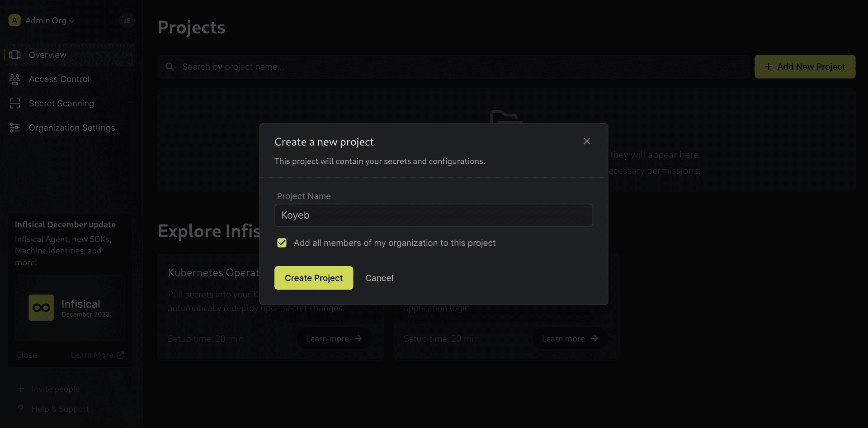Click the Infisical infinity logo
The height and width of the screenshot is (428, 868).
coord(41,307)
